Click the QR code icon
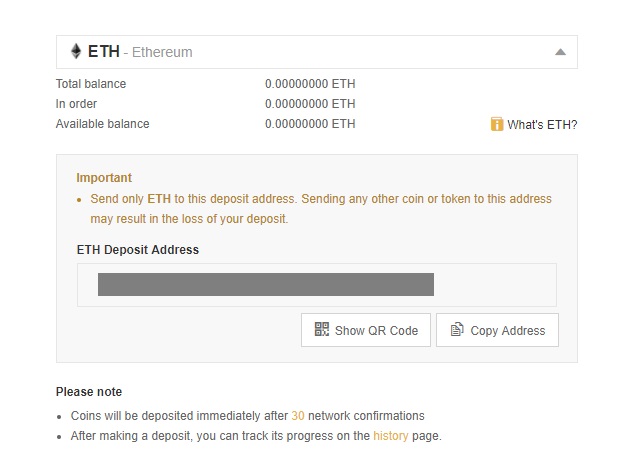Viewport: 632px width, 460px height. [322, 329]
